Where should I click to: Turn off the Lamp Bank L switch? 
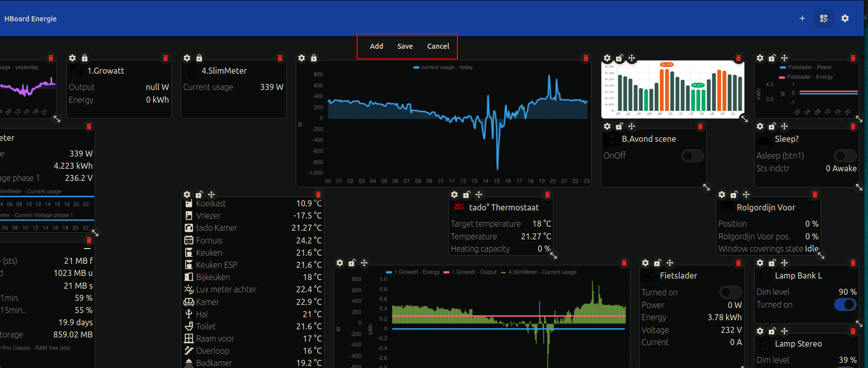coord(845,304)
